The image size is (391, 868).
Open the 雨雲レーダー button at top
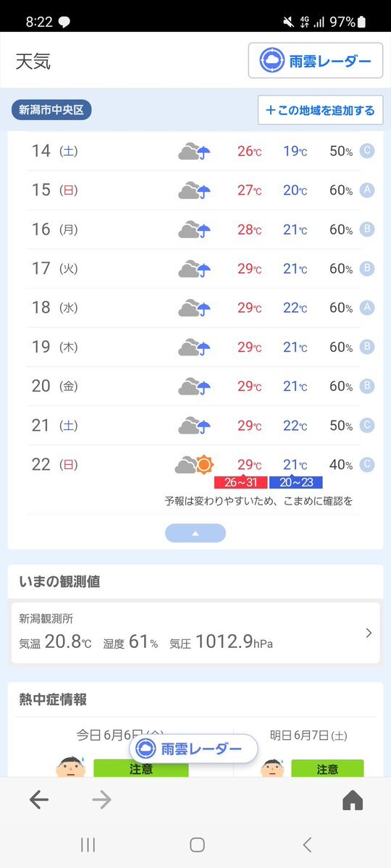pos(315,60)
